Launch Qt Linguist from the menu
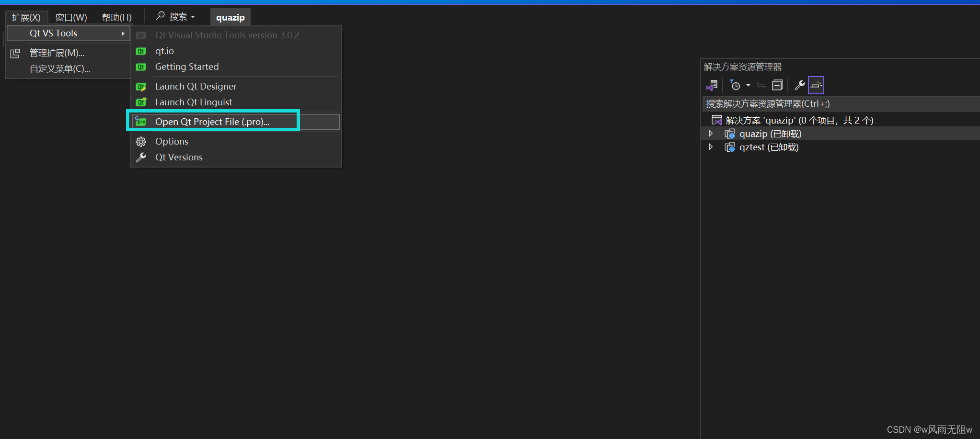The height and width of the screenshot is (439, 980). coord(194,102)
